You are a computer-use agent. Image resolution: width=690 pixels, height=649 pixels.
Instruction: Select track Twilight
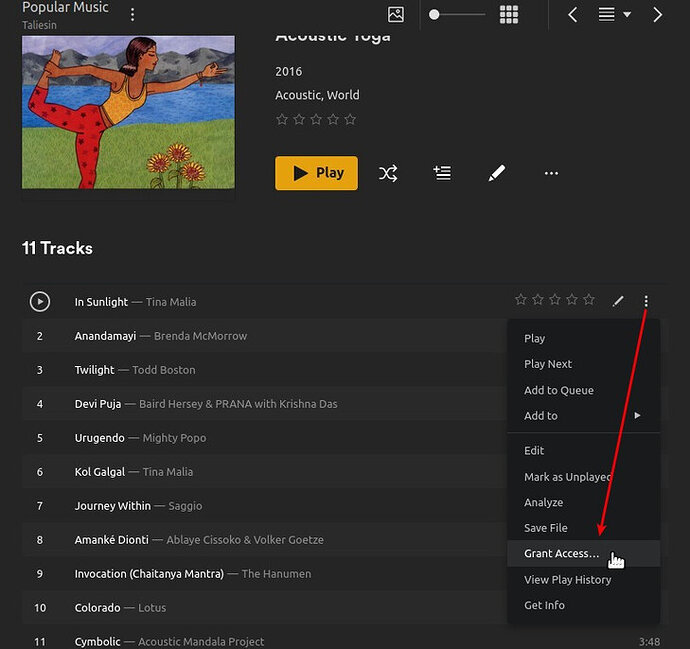point(94,370)
